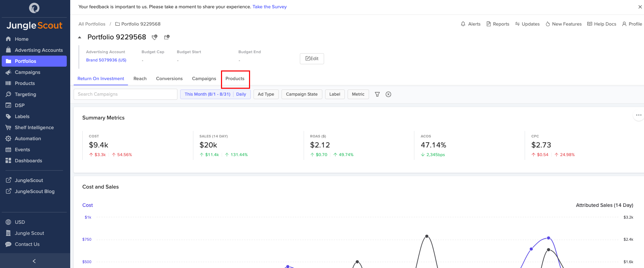
Task: Open Shelf Intelligence in sidebar
Action: tap(34, 127)
